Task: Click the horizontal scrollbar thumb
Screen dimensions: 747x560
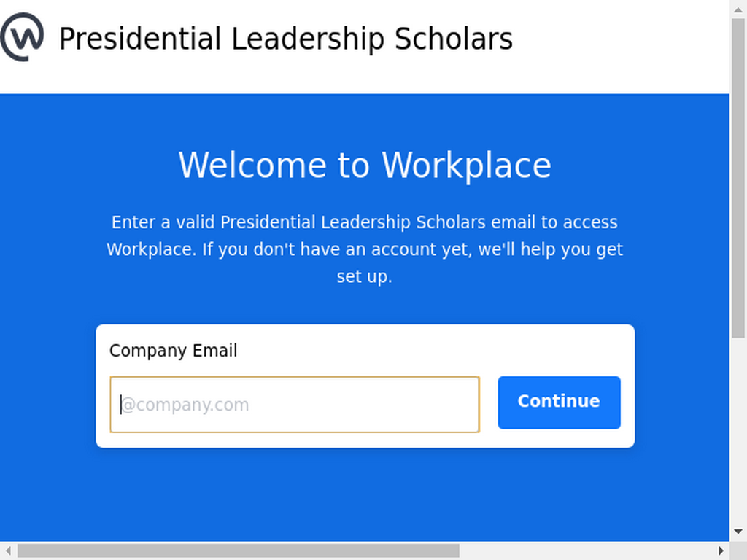Action: [x=239, y=551]
